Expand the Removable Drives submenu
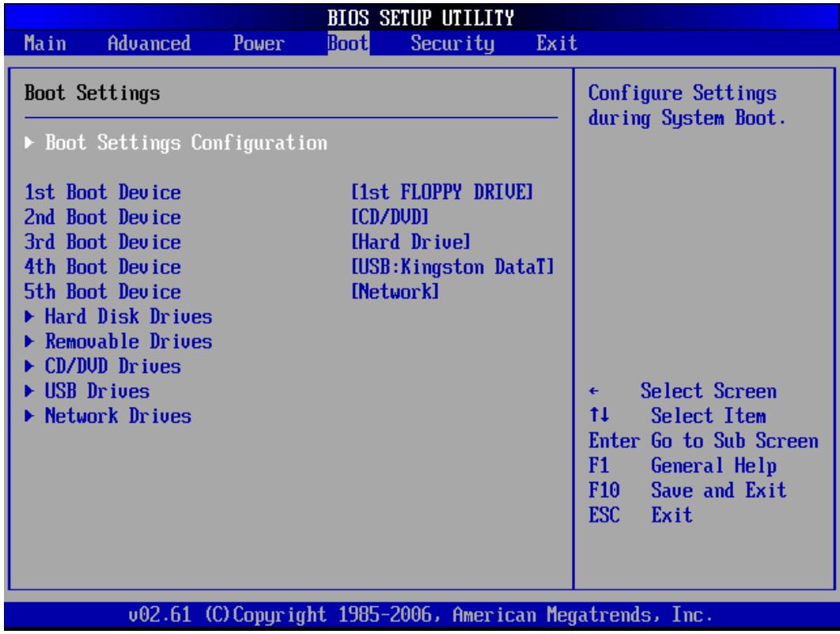 click(x=119, y=341)
